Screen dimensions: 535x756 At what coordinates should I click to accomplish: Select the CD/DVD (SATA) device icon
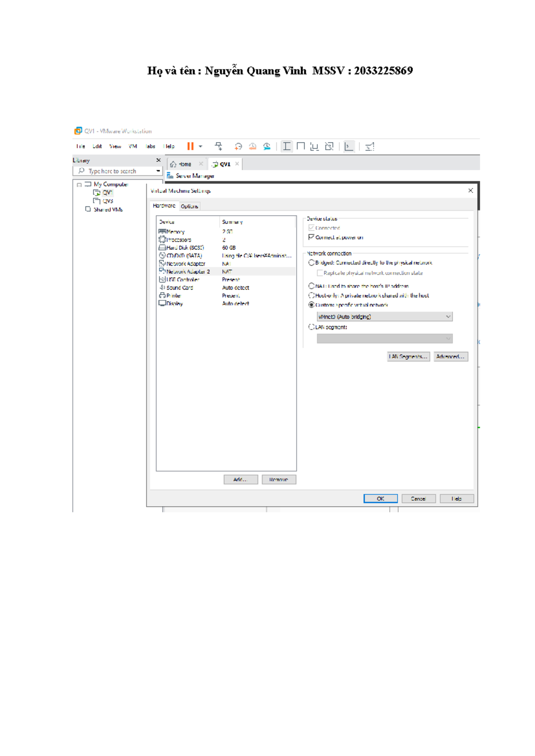click(162, 255)
